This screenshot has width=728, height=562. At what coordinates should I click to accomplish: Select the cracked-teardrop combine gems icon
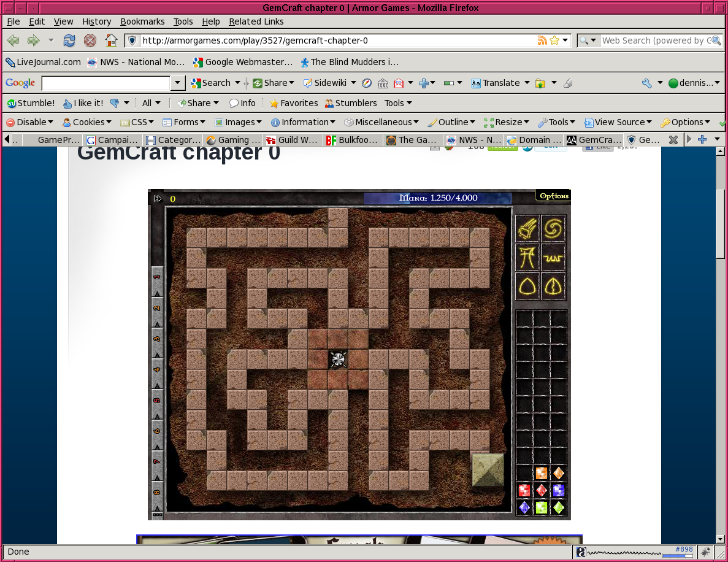click(554, 286)
